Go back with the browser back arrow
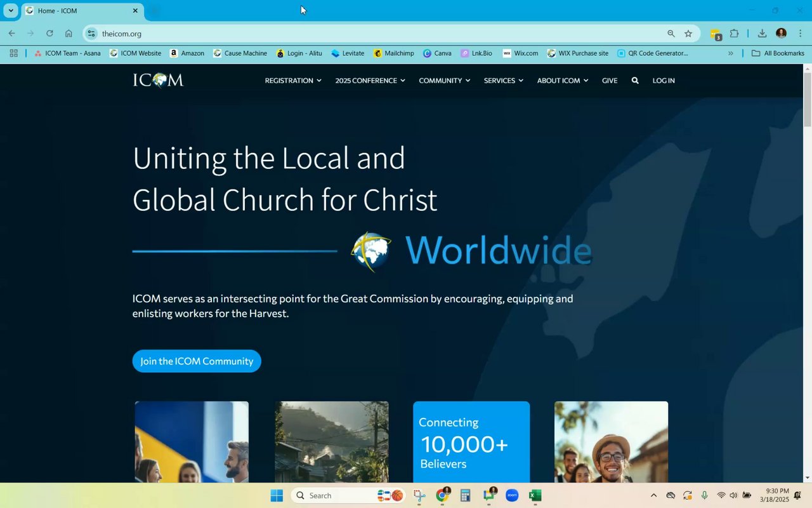This screenshot has height=508, width=812. click(11, 34)
